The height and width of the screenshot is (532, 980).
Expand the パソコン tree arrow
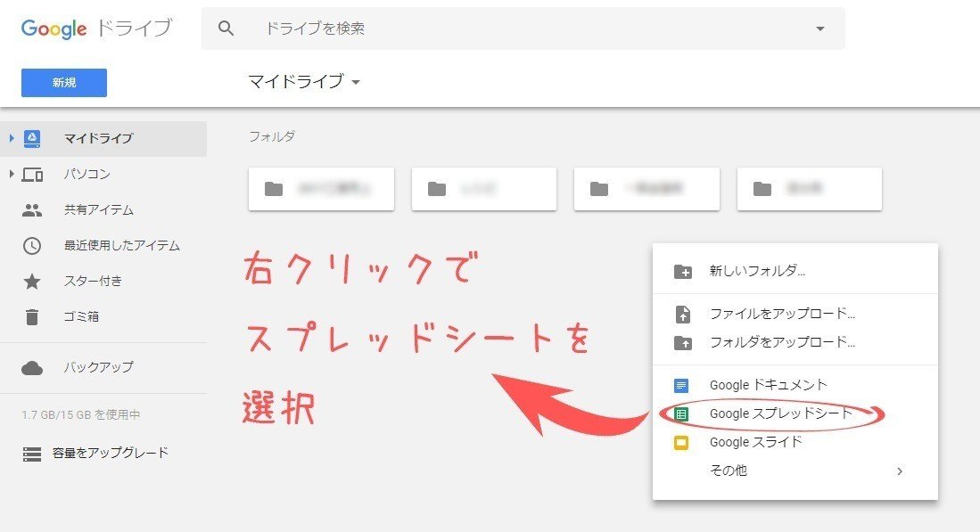click(12, 174)
